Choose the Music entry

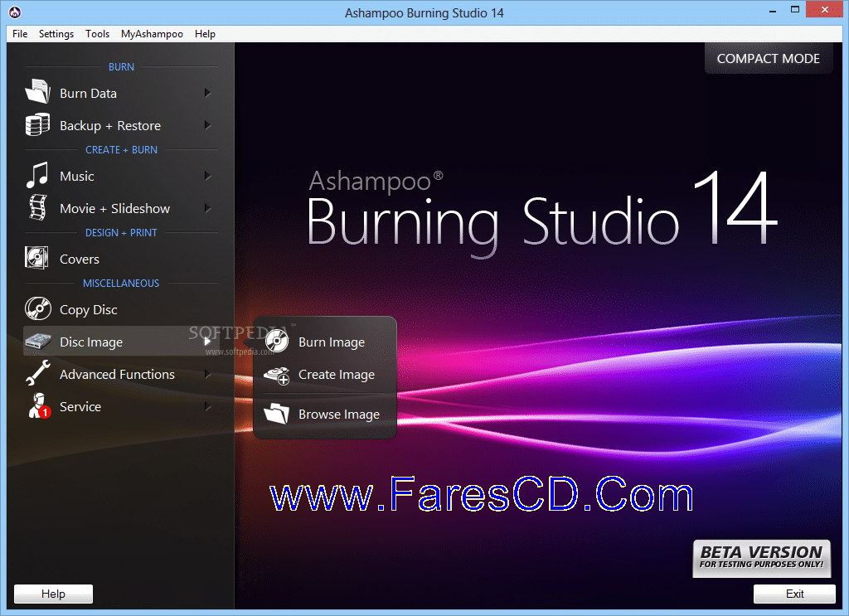(121, 176)
